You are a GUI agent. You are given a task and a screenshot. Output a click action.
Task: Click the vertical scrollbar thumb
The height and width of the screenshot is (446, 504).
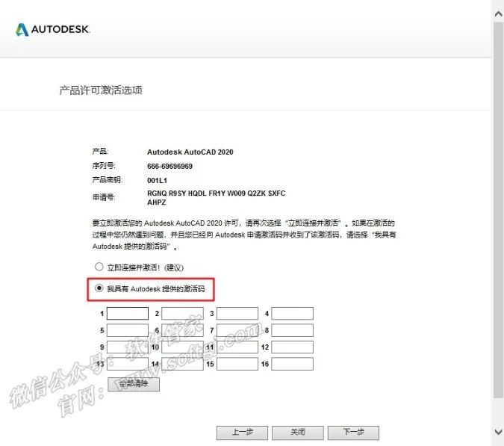(498, 209)
